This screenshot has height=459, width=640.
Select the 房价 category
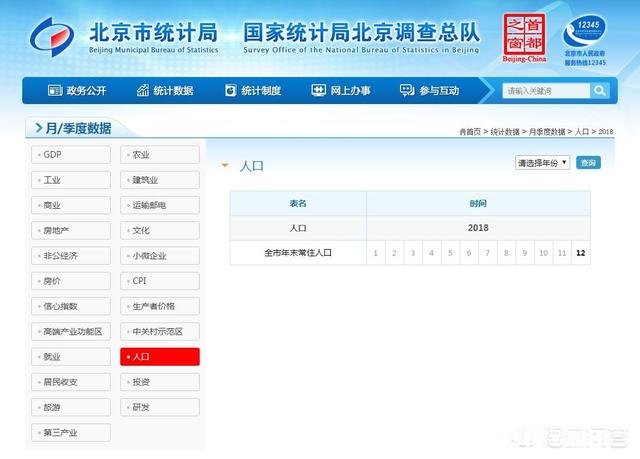pyautogui.click(x=71, y=281)
